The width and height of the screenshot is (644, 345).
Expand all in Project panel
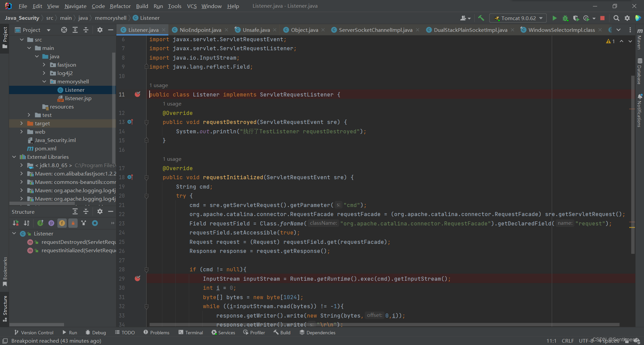coord(75,30)
